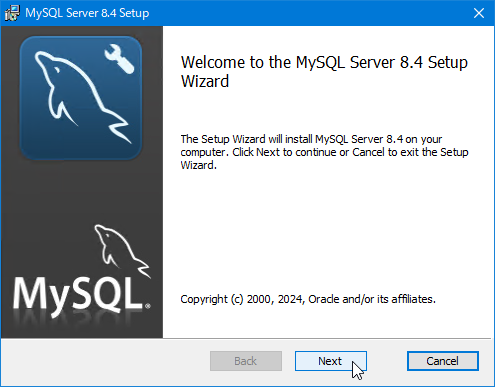The image size is (495, 387).
Task: Click 'Oracle and/or its affiliates' text
Action: [x=372, y=299]
